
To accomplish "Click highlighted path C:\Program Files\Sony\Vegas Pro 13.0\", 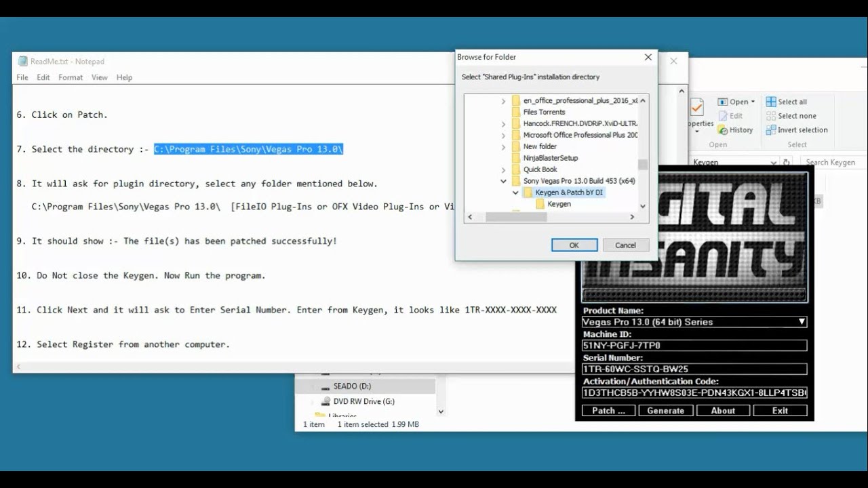I will point(248,149).
